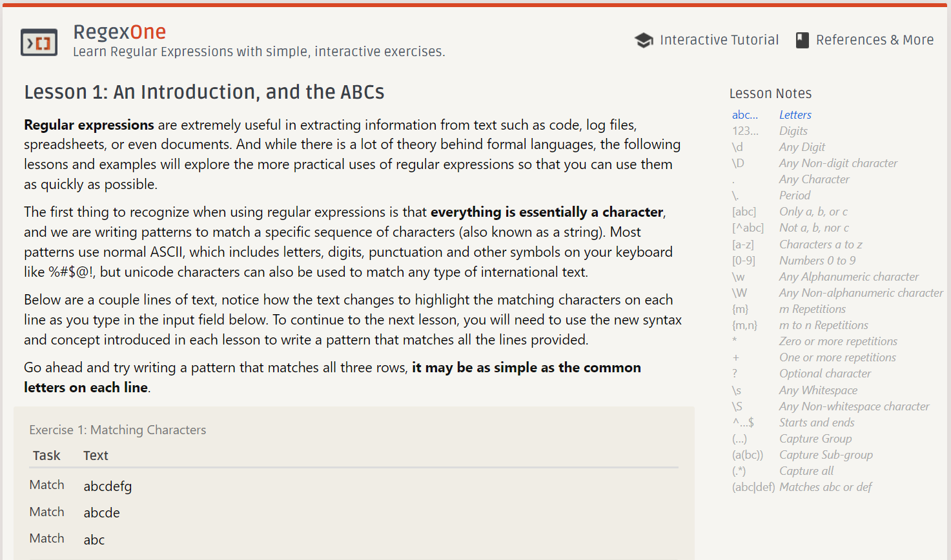Click the book icon beside References & More

pyautogui.click(x=802, y=41)
